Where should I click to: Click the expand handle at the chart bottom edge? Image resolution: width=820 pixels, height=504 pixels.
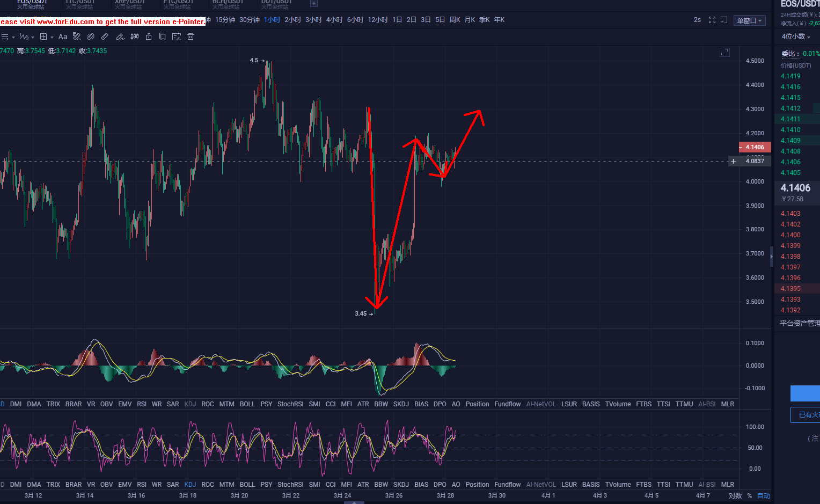coord(354,502)
